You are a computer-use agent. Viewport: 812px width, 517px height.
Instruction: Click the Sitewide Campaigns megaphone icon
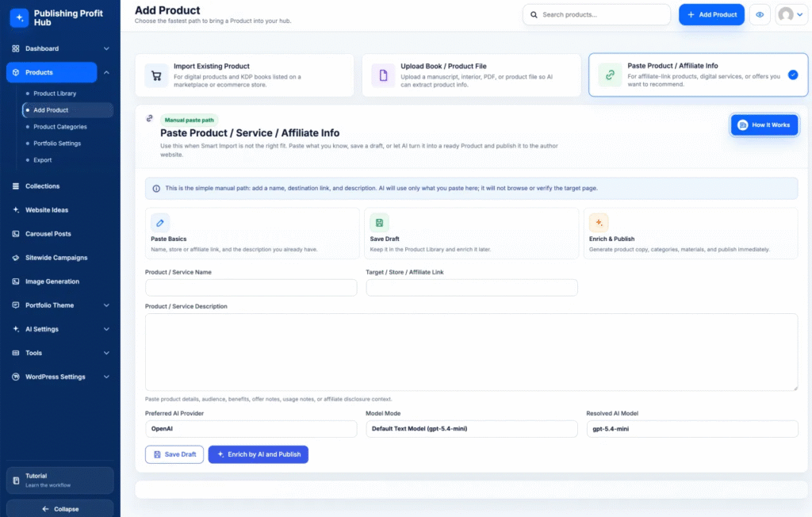[16, 258]
